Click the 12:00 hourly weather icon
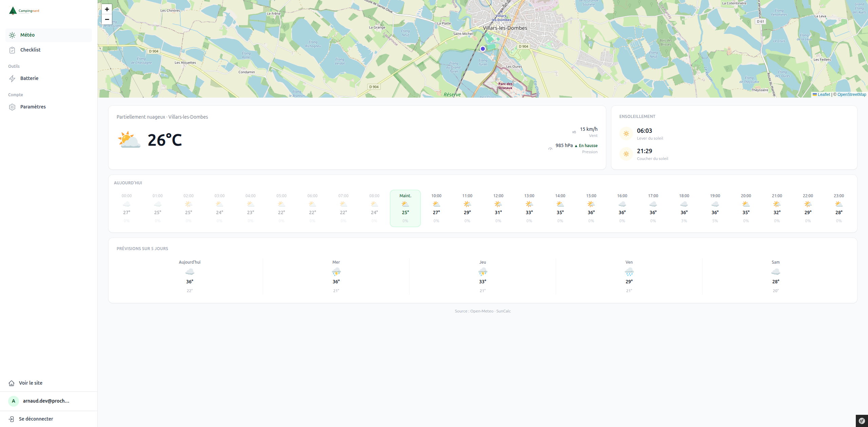The height and width of the screenshot is (427, 868). [498, 204]
